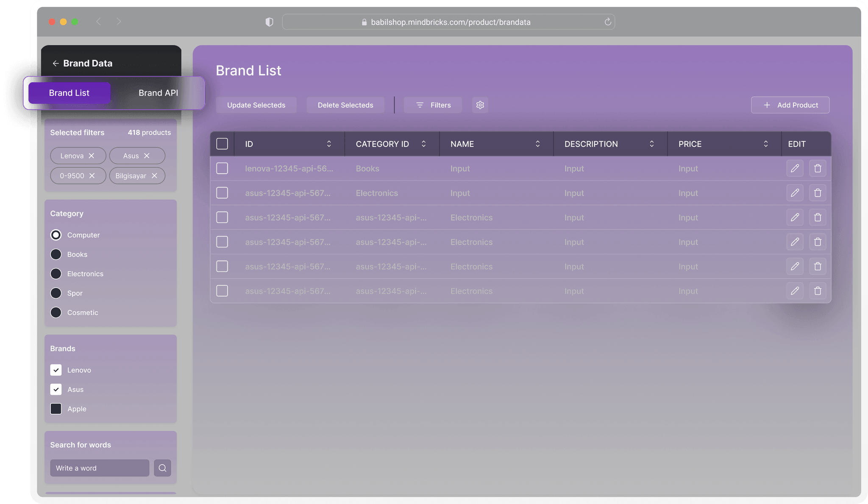Delete the second asus product row
This screenshot has width=868, height=504.
(x=818, y=217)
